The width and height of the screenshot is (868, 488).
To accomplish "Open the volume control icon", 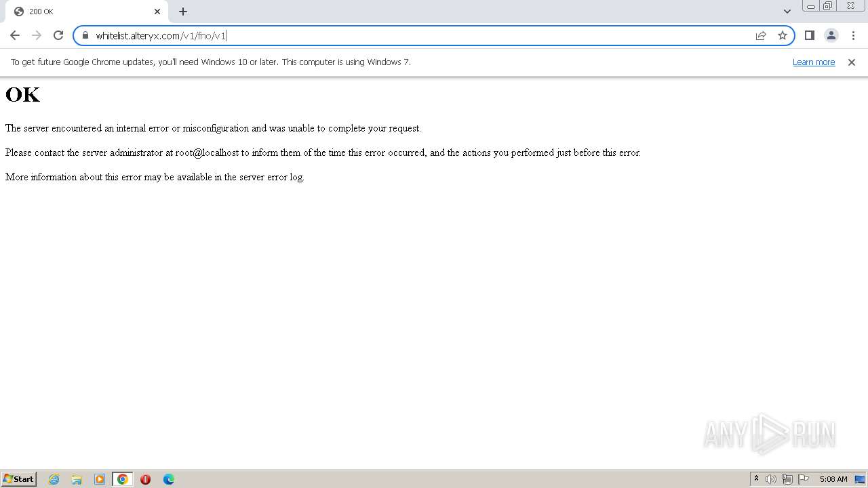I will tap(771, 479).
